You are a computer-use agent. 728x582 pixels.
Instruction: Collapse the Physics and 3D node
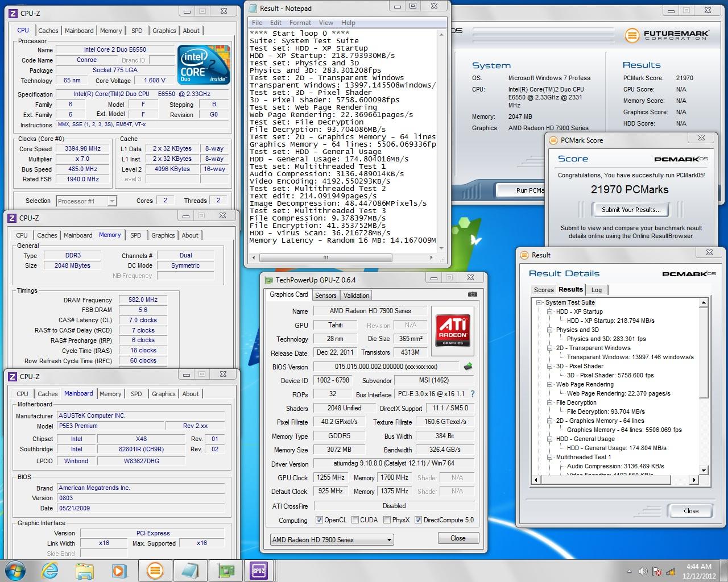tap(550, 330)
